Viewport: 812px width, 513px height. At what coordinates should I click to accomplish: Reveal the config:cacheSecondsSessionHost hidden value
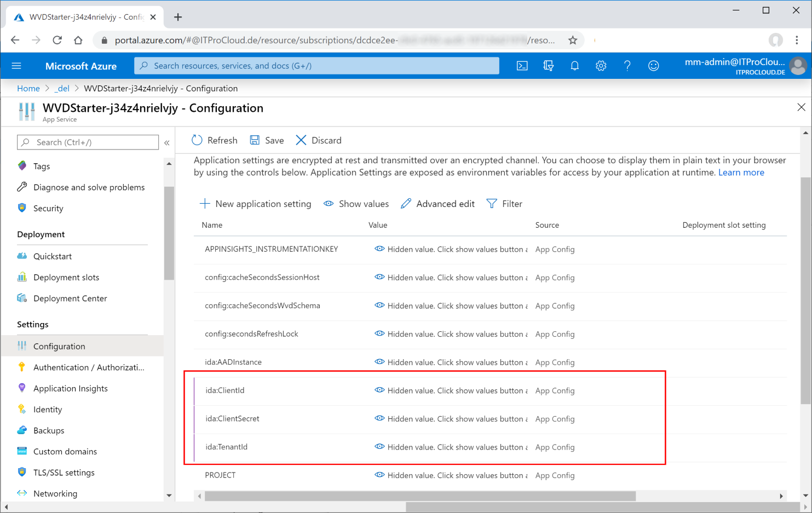tap(379, 277)
